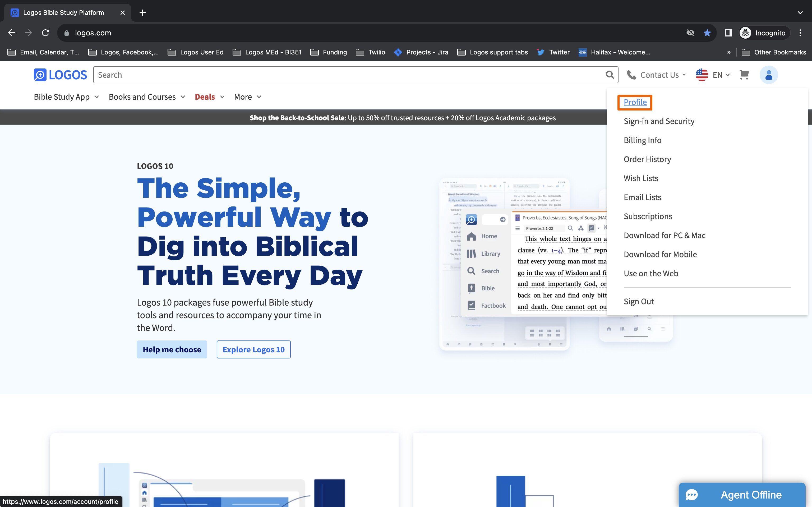The width and height of the screenshot is (812, 507).
Task: Expand the Deals menu
Action: tap(210, 96)
